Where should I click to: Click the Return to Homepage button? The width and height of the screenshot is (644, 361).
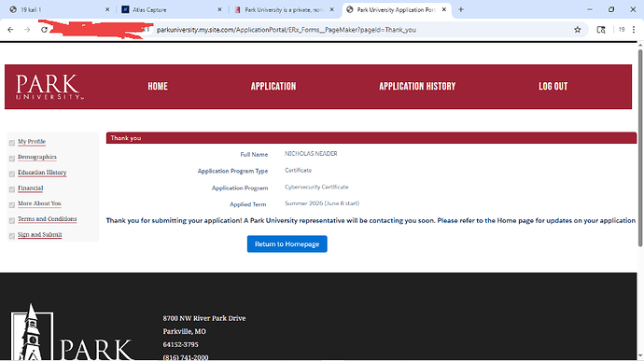pyautogui.click(x=287, y=244)
